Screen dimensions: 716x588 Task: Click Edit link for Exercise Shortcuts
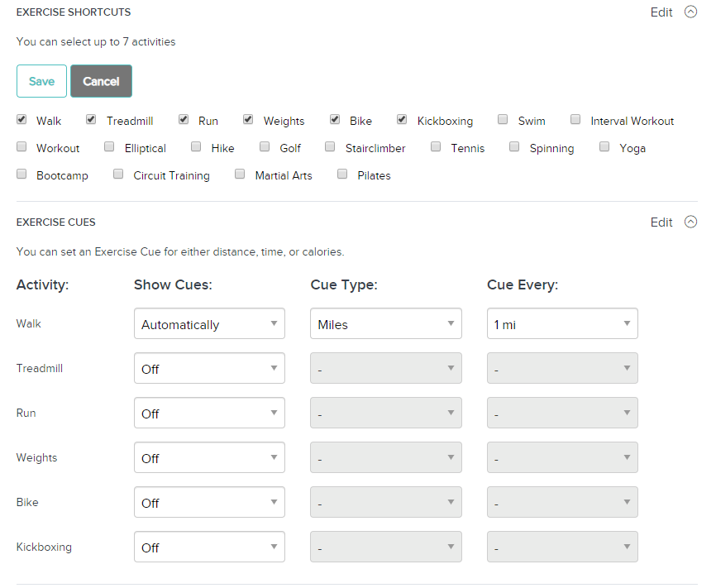(661, 12)
